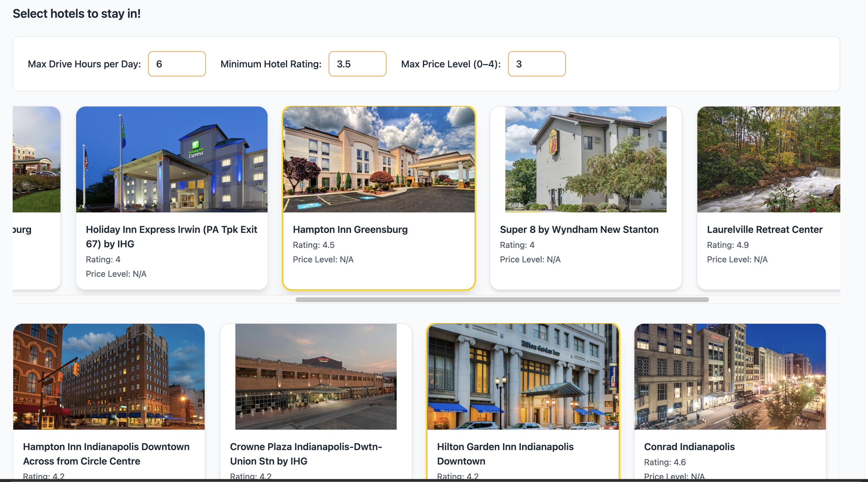Click the Minimum Hotel Rating input
868x482 pixels.
(x=357, y=64)
